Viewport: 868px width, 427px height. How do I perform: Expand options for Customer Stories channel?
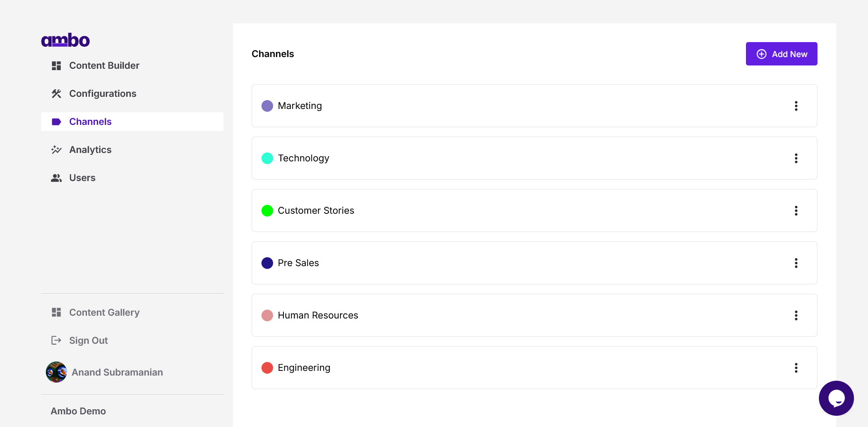(x=796, y=210)
